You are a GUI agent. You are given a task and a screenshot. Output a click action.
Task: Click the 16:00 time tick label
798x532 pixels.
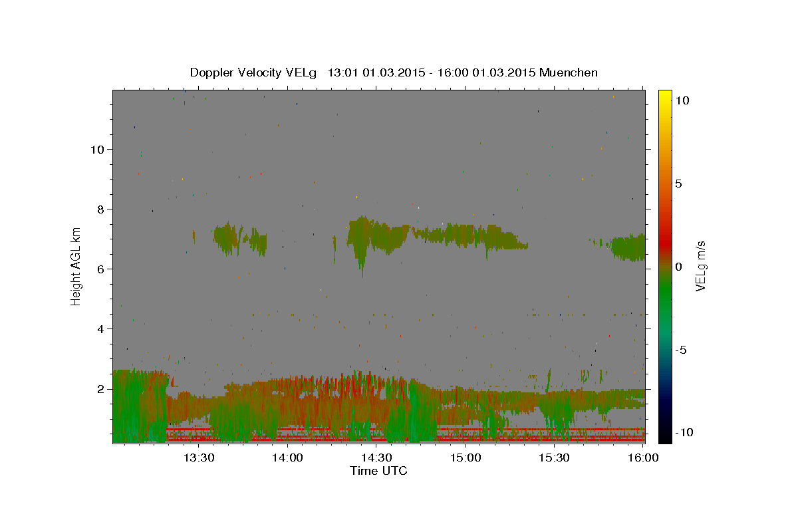(642, 458)
